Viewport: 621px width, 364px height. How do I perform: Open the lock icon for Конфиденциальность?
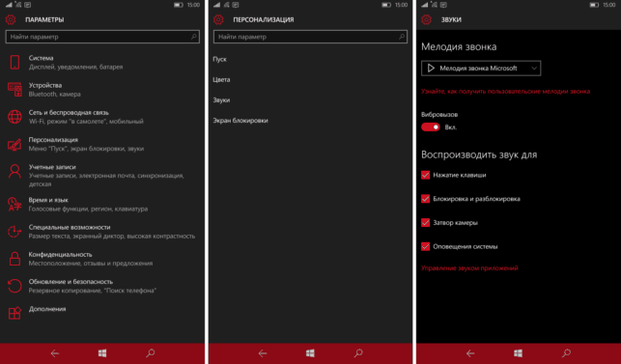14,259
